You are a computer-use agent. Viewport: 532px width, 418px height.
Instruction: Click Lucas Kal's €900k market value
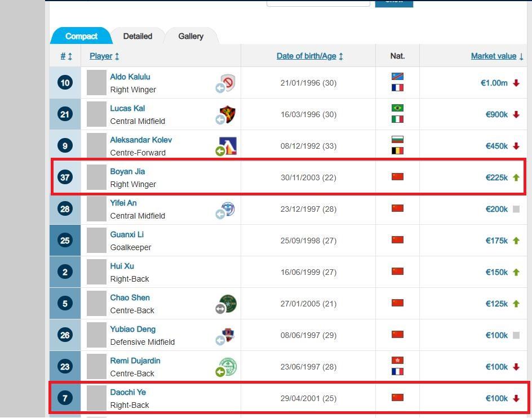(496, 114)
